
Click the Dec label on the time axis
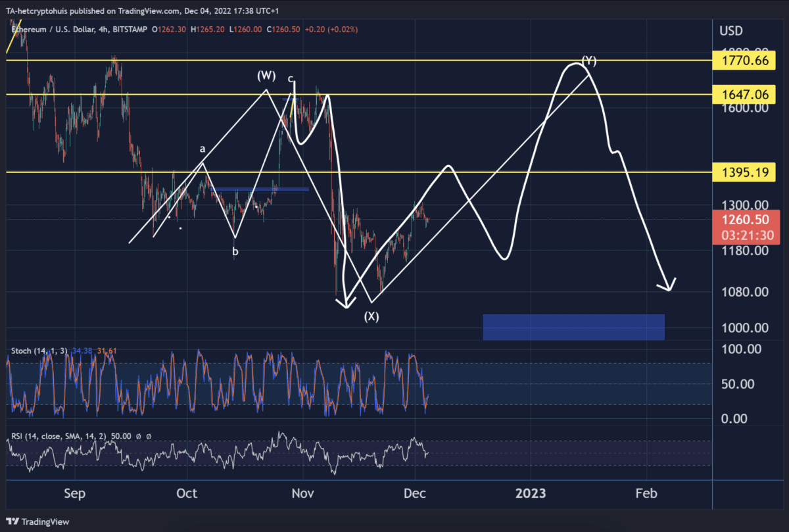[415, 493]
